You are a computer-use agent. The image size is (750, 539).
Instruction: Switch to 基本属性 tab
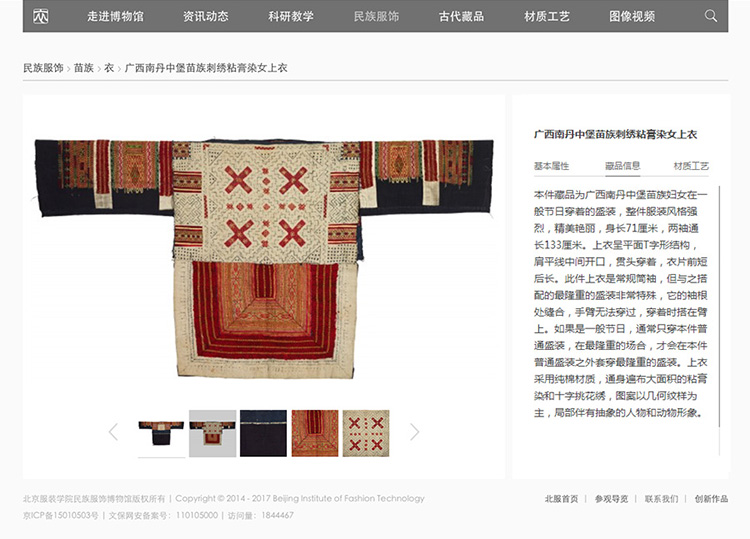551,166
